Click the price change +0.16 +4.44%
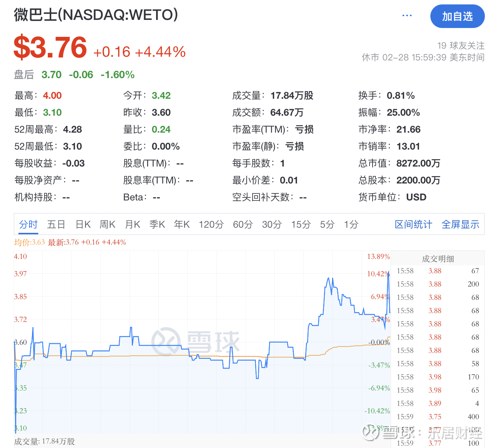Viewport: 497px width, 448px height. (x=140, y=52)
